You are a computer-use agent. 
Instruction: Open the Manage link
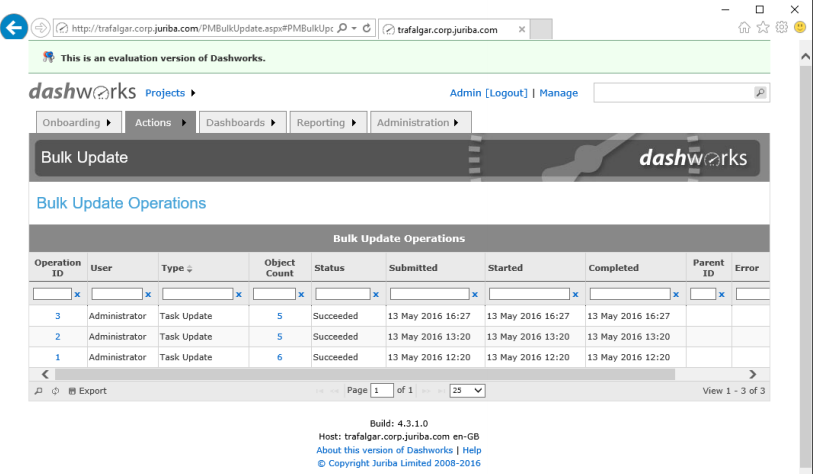[x=558, y=93]
